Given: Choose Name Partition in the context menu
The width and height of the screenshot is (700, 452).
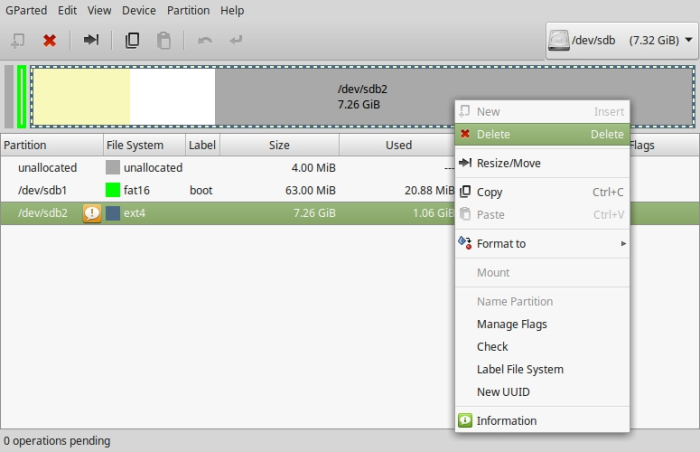Looking at the screenshot, I should click(542, 301).
